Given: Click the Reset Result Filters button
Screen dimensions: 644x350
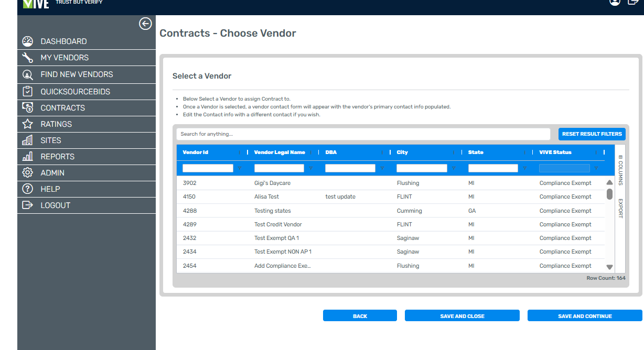Looking at the screenshot, I should pos(592,134).
